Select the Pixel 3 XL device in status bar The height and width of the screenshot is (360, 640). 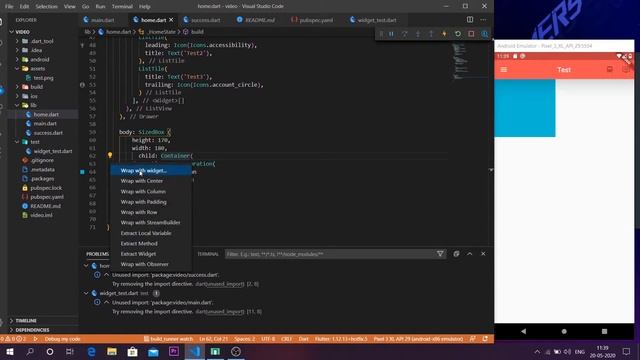tap(418, 339)
